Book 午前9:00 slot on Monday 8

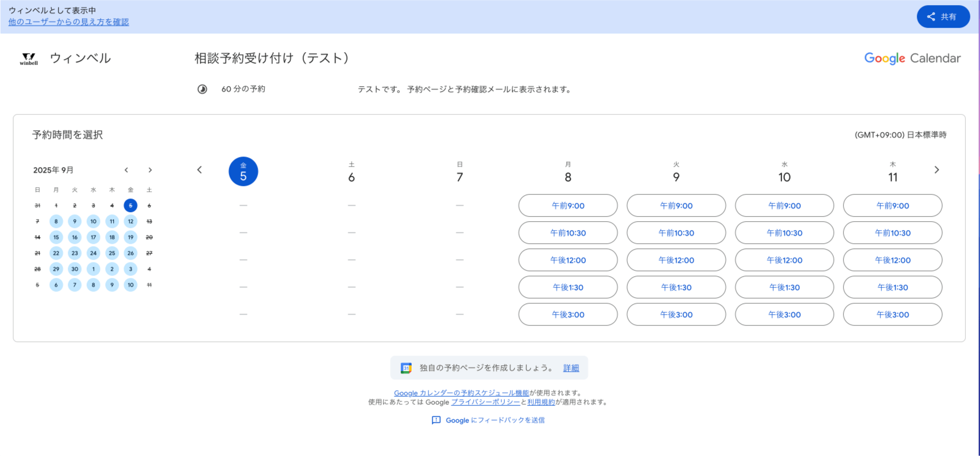568,205
